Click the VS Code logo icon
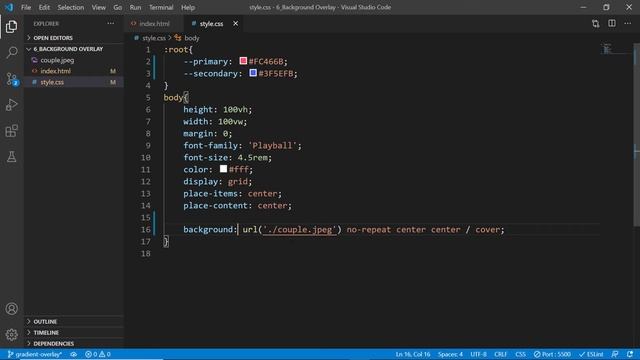 [x=9, y=7]
